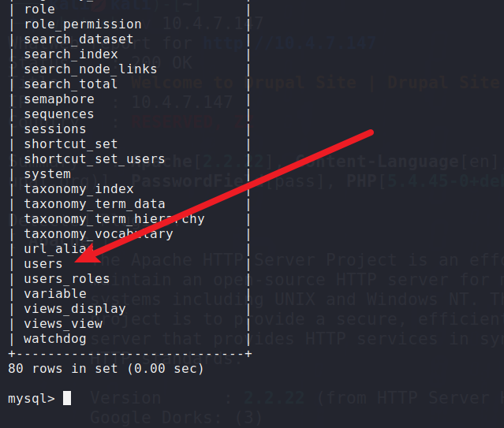
Task: Click the 'users' table name
Action: [x=43, y=264]
